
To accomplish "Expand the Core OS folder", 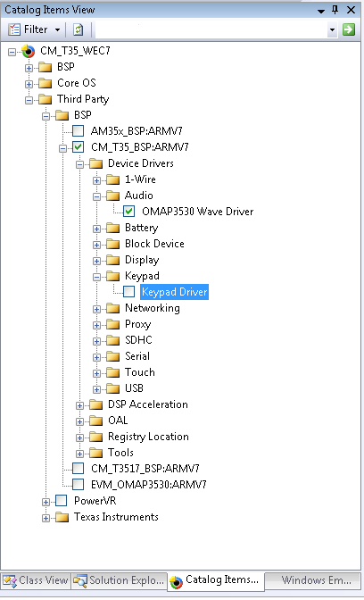I will [29, 84].
